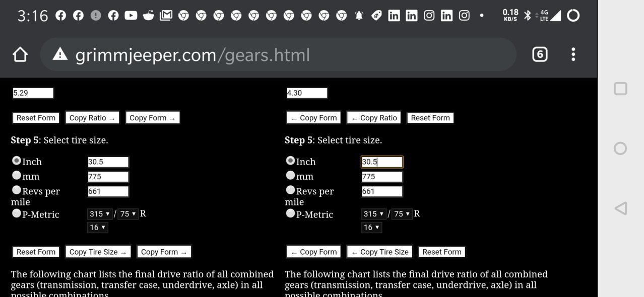
Task: Tap the YouTube notification icon in status bar
Action: tap(131, 16)
